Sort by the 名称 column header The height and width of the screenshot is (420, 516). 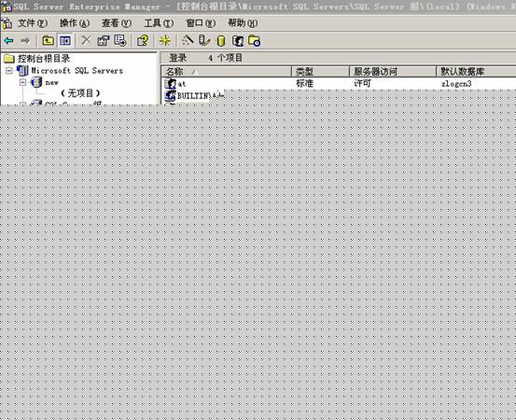click(226, 71)
